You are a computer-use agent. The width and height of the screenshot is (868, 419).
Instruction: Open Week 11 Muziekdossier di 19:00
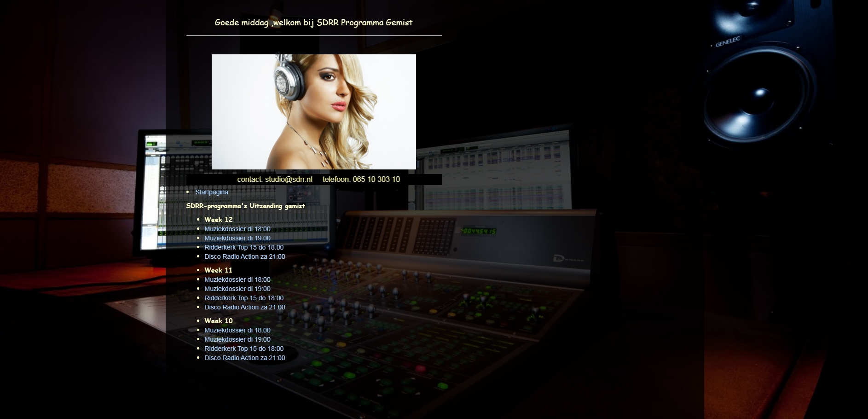[237, 289]
